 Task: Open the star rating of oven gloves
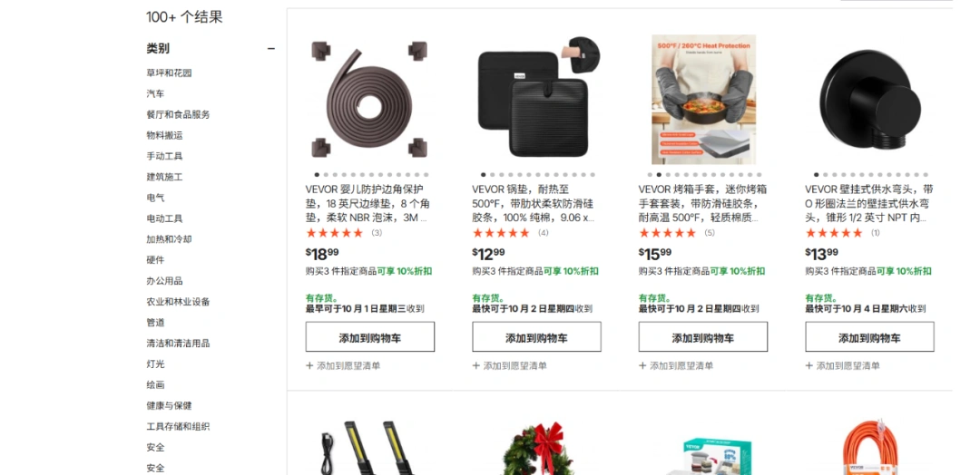(667, 233)
